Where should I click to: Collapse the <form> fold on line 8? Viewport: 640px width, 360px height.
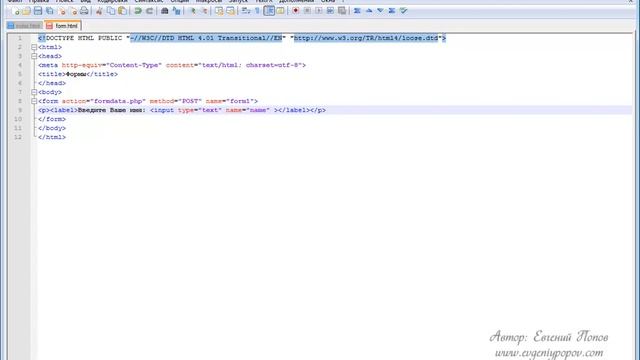coord(34,101)
